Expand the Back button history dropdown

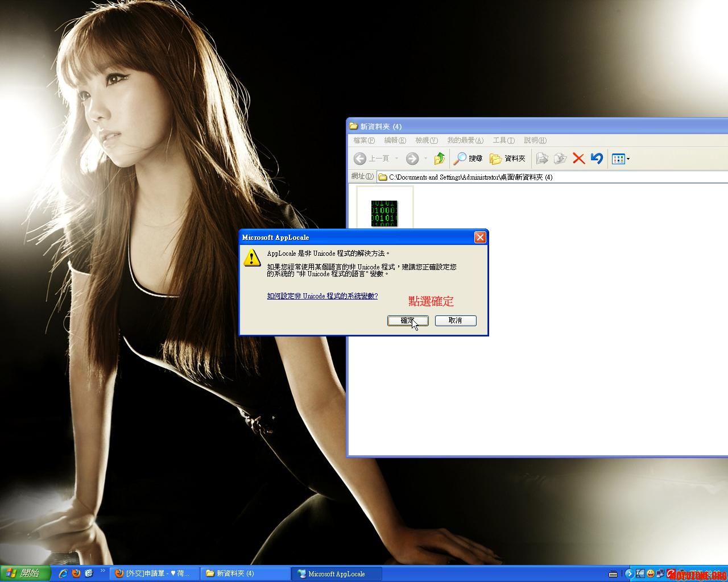396,159
